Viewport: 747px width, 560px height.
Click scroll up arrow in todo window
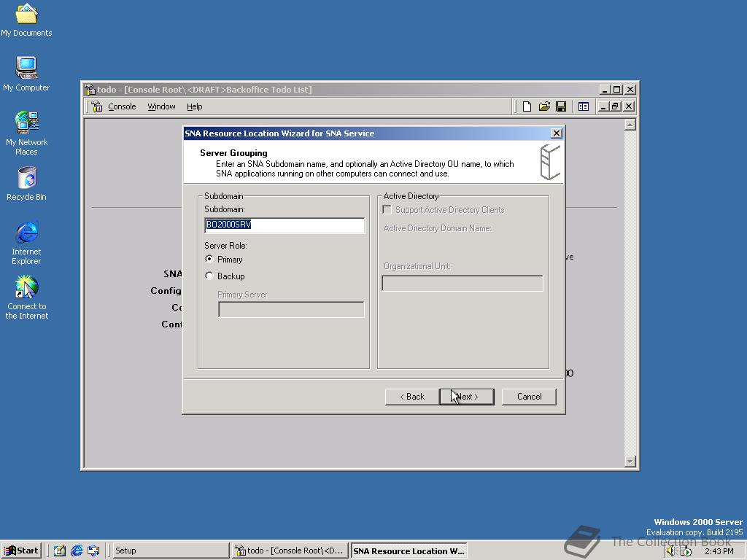coord(630,125)
